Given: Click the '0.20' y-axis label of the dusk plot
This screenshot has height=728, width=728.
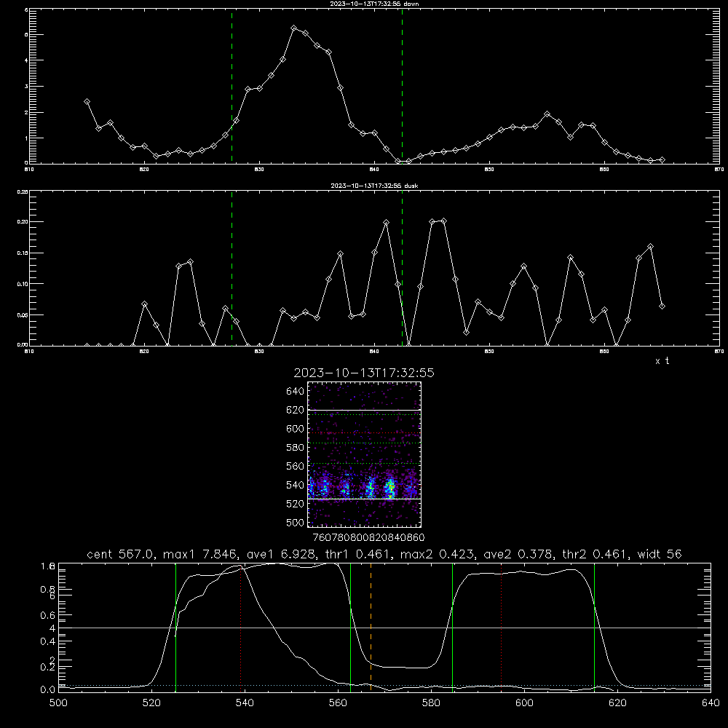Looking at the screenshot, I should 23,222.
